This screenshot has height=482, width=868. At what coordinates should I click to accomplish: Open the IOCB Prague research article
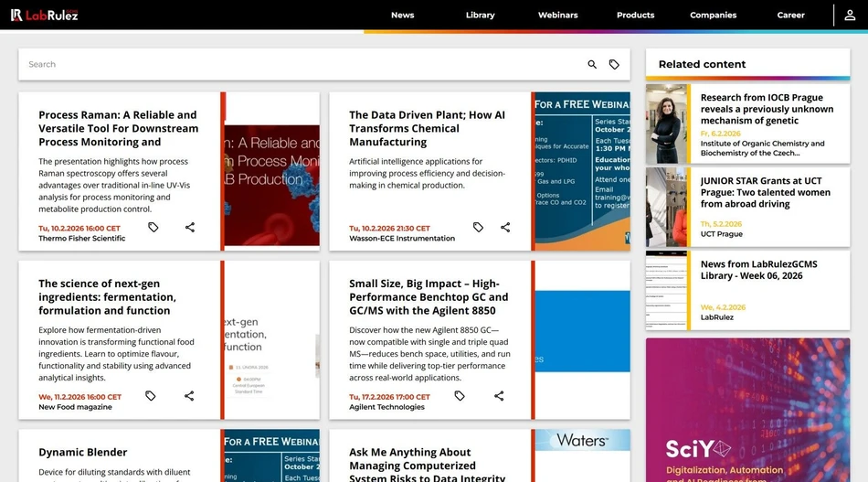point(766,109)
